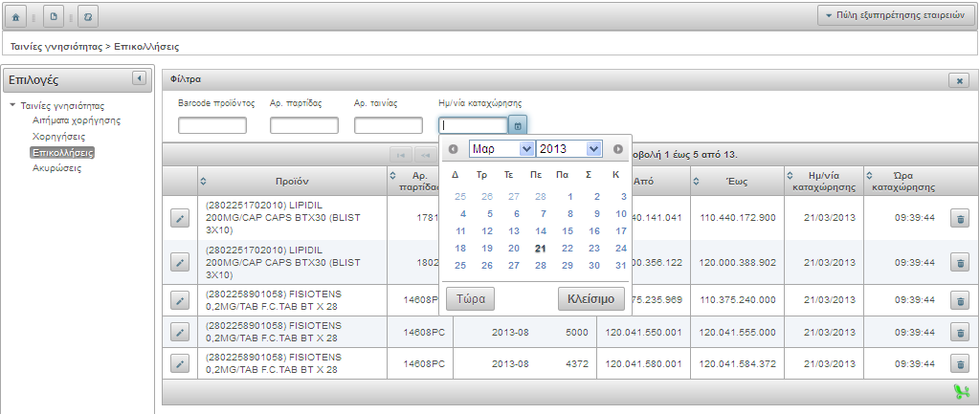Screen dimensions: 980x414
Task: Open the year dropdown showing 2013
Action: click(x=569, y=148)
